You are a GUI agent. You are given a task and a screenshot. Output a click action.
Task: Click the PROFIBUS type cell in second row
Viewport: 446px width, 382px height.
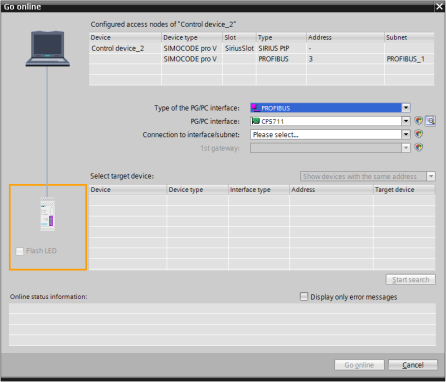(x=281, y=59)
